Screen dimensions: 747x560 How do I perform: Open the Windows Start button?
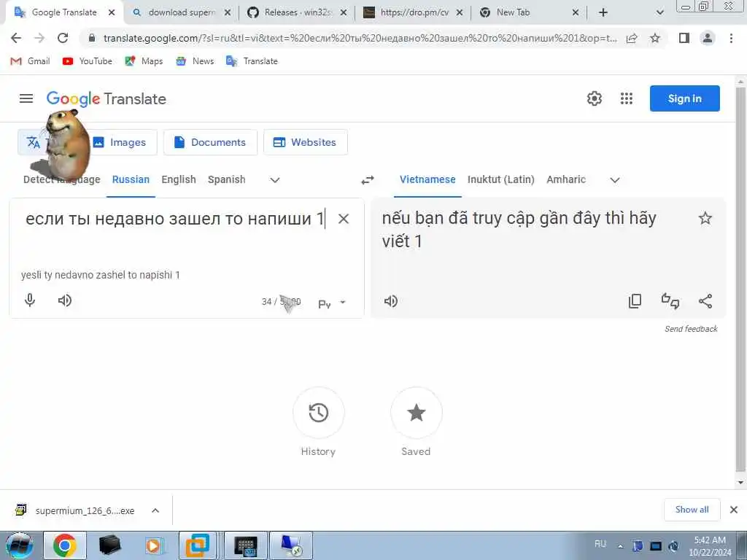[x=19, y=545]
